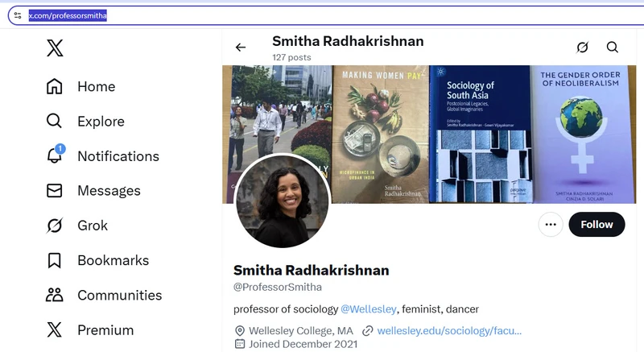Open the @Wellesley mention link

(369, 309)
